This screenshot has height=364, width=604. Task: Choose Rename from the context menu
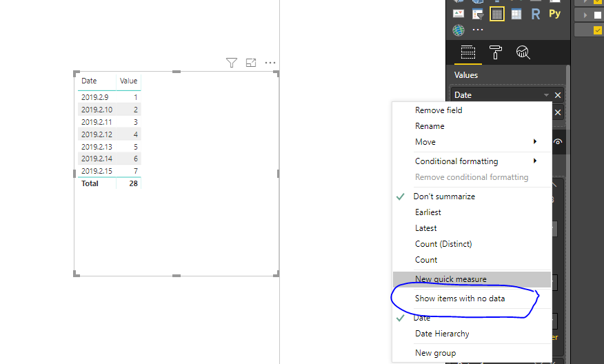(x=430, y=126)
